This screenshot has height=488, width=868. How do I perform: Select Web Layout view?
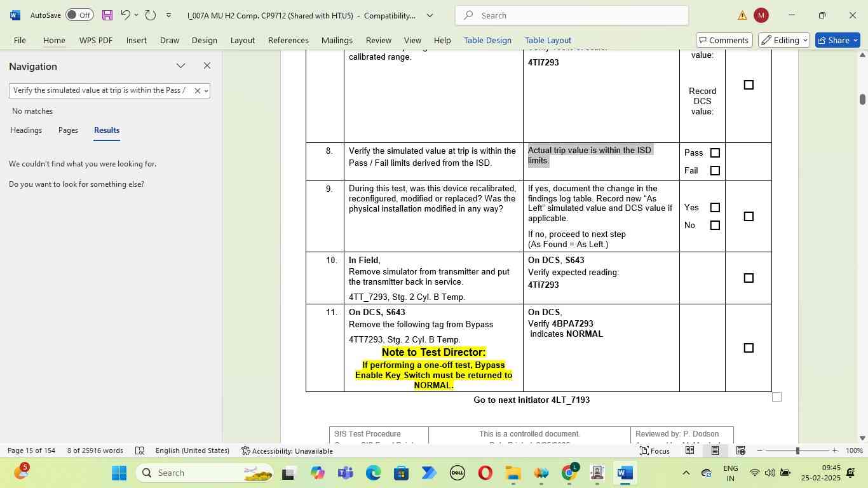coord(740,451)
